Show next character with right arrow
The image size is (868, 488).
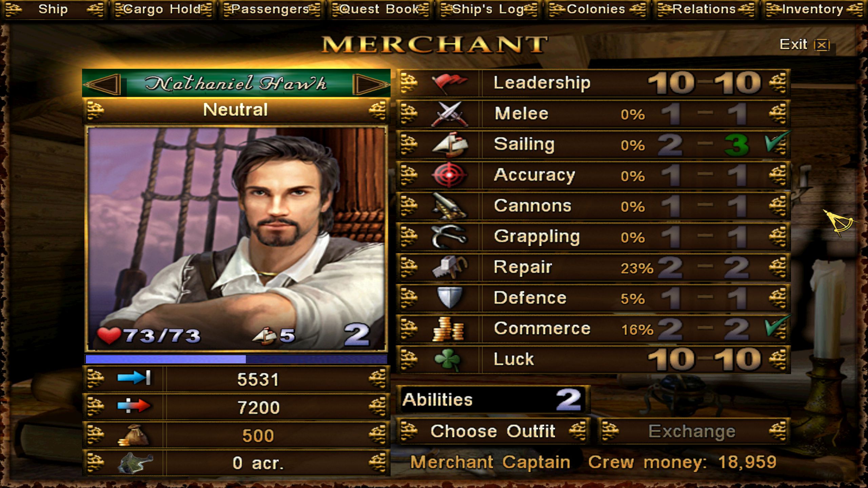(371, 84)
